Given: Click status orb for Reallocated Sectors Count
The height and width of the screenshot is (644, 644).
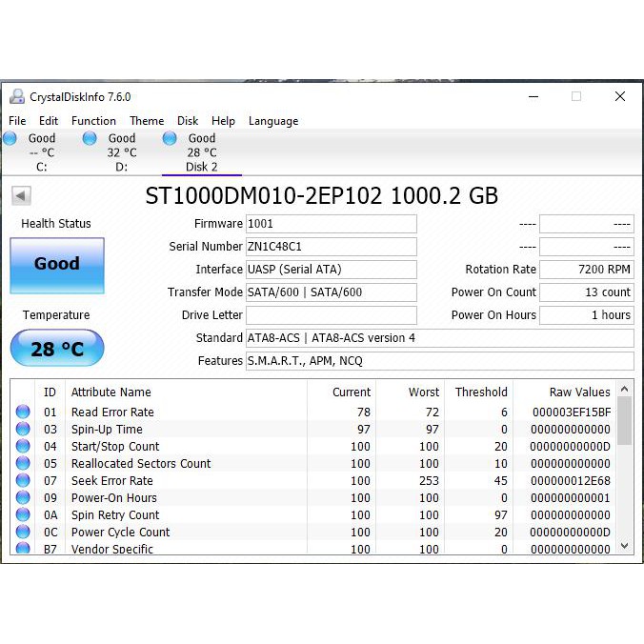Looking at the screenshot, I should (23, 463).
